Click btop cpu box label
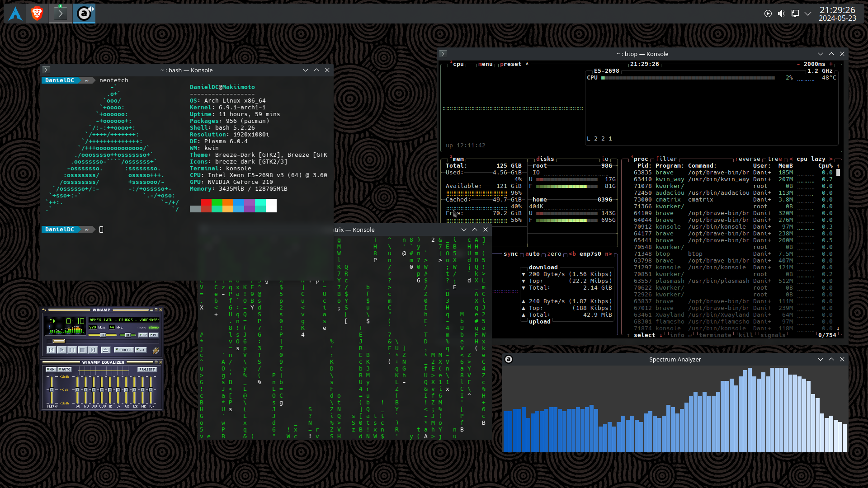Viewport: 868px width, 488px height. [x=458, y=64]
